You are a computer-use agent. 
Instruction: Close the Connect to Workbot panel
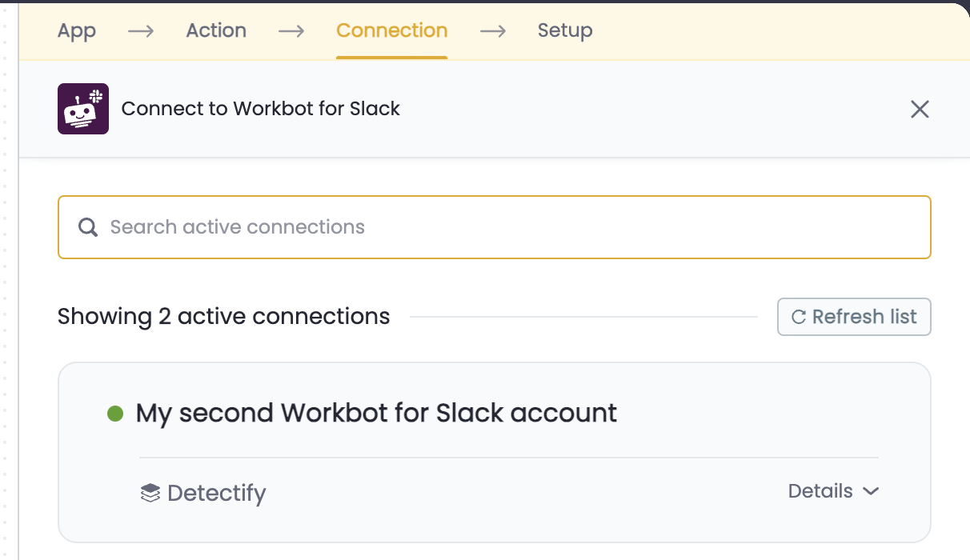[920, 109]
